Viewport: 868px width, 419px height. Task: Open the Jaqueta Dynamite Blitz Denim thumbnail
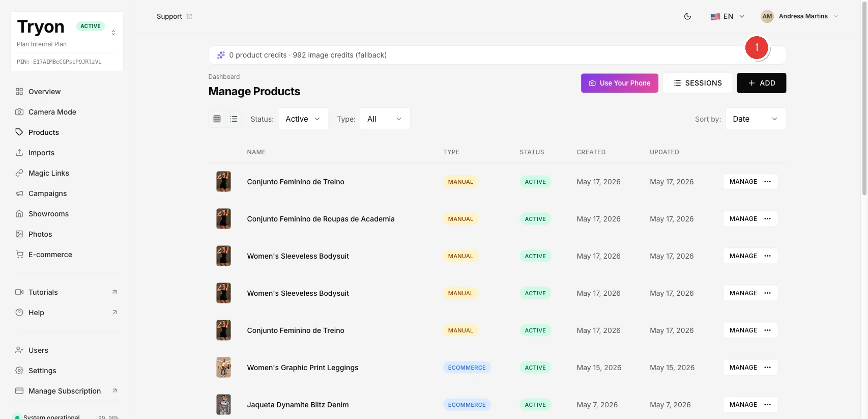click(x=223, y=405)
